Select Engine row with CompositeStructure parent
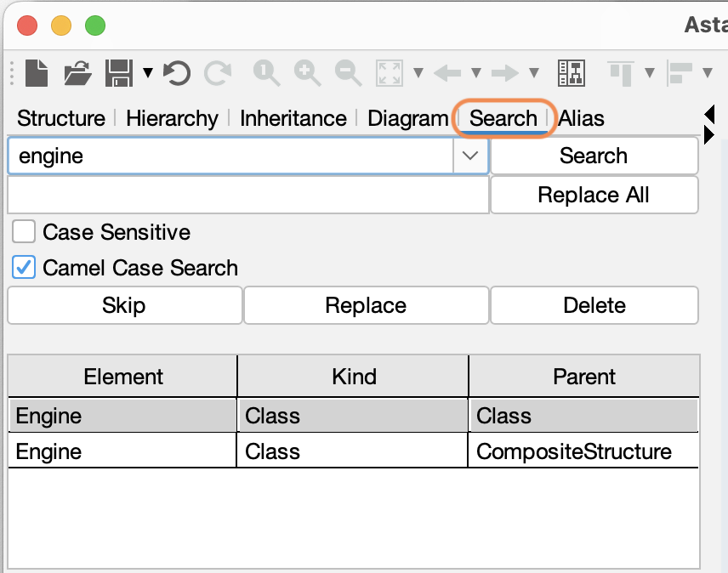The height and width of the screenshot is (573, 728). pyautogui.click(x=353, y=451)
